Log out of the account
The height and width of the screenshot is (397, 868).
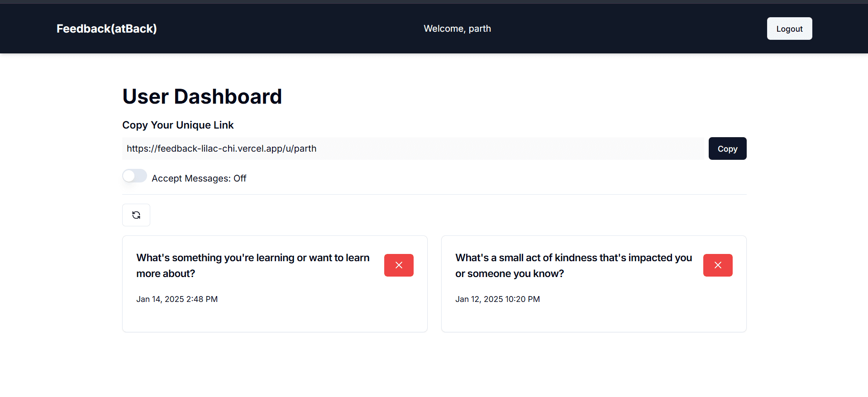tap(789, 29)
